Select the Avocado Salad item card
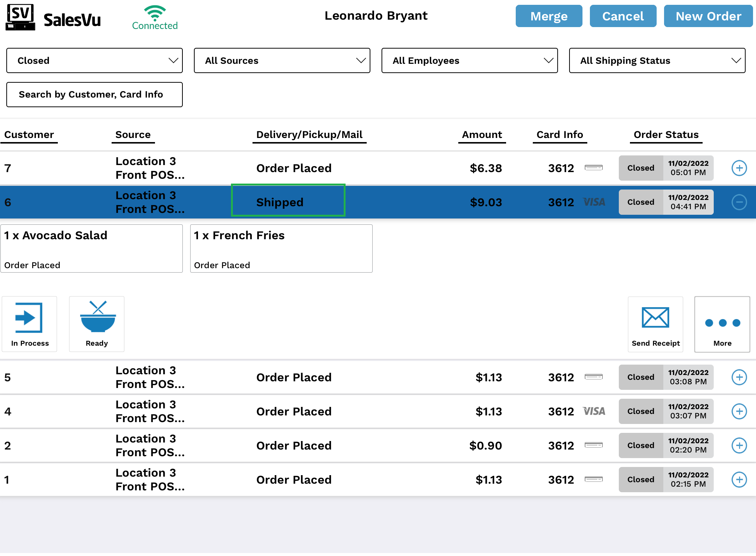The height and width of the screenshot is (556, 756). [x=92, y=249]
